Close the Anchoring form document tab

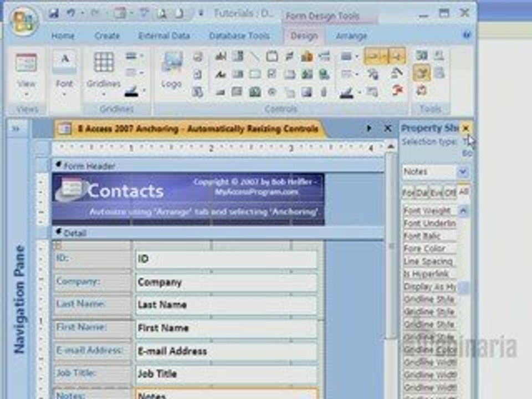[x=387, y=128]
